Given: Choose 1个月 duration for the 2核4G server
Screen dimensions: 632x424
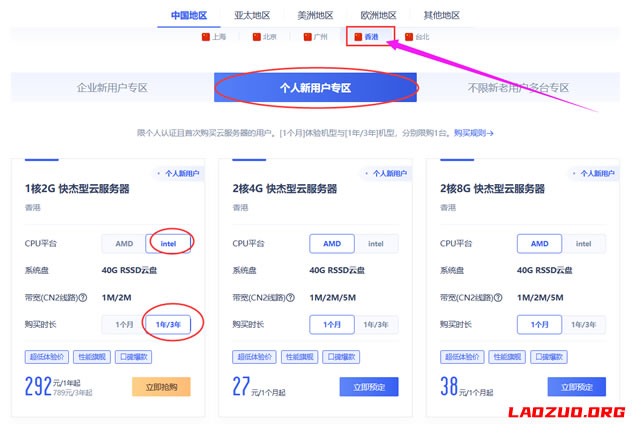Looking at the screenshot, I should click(332, 324).
